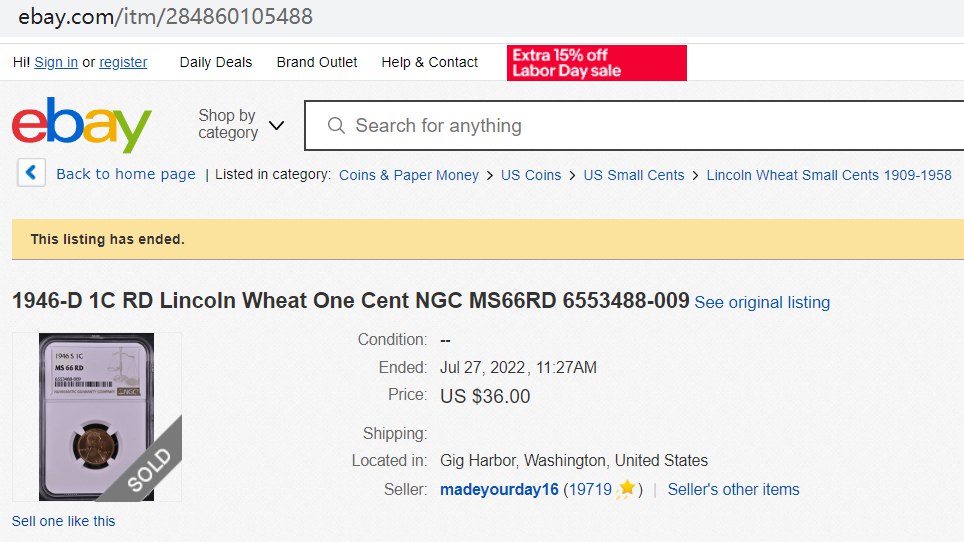Click the Extra 15% off Labor Day banner

tap(596, 62)
